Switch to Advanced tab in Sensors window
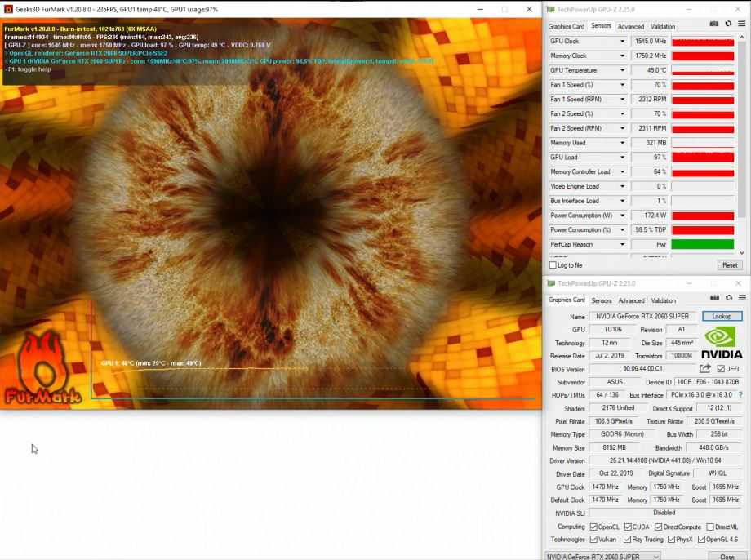 click(x=630, y=26)
